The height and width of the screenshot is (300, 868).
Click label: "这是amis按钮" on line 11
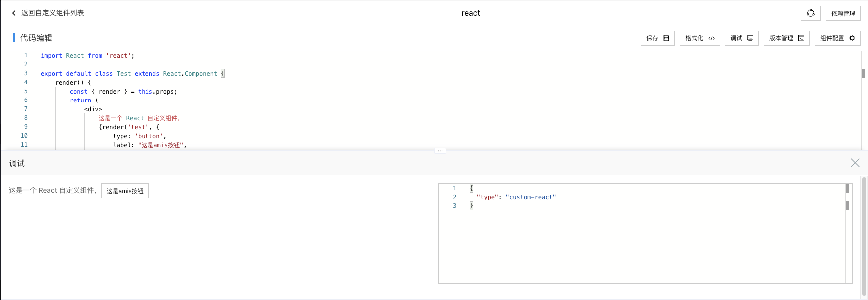[x=149, y=145]
